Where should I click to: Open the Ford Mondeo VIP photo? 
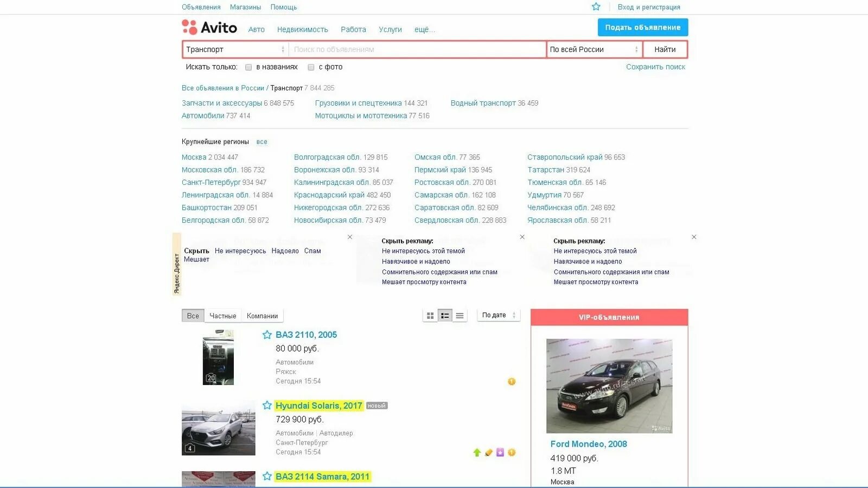(x=609, y=386)
